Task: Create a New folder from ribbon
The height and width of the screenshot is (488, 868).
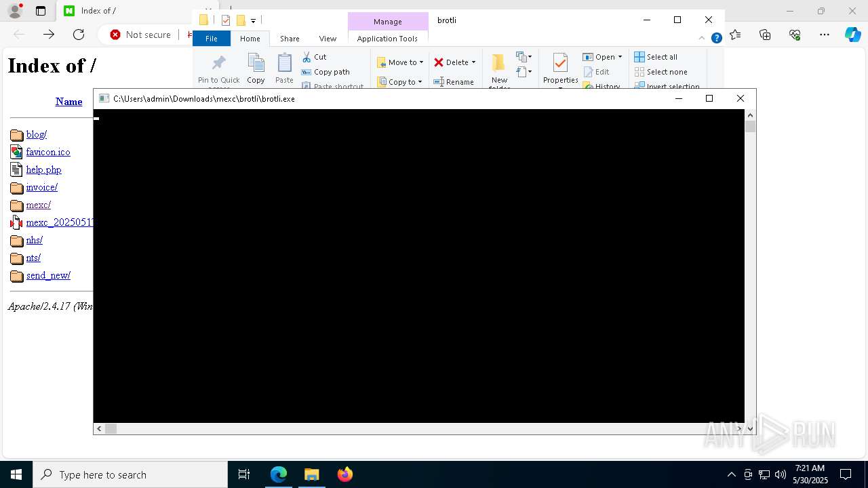Action: pos(499,70)
